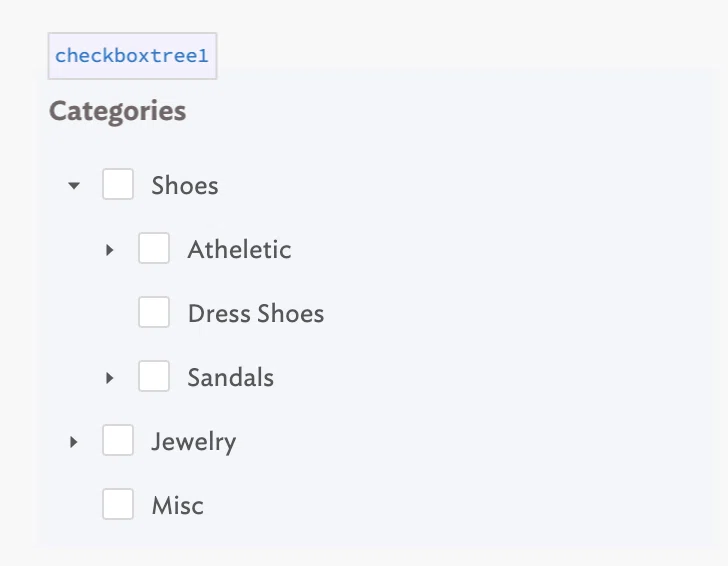728x566 pixels.
Task: Click the Shoes label text
Action: coord(185,186)
